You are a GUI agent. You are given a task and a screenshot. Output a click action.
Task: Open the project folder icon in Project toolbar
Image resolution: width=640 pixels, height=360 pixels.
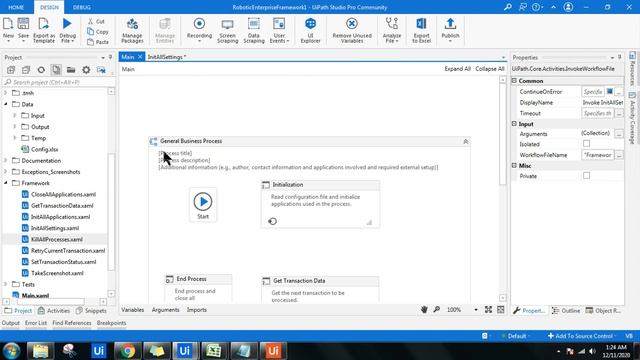[x=71, y=70]
